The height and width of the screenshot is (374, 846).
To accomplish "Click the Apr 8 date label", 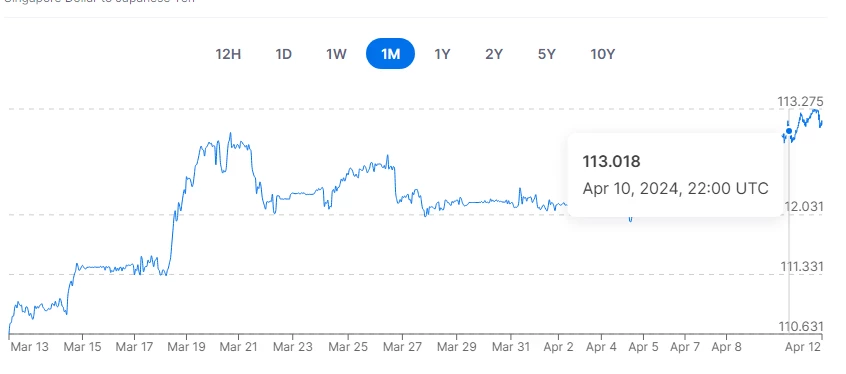I will click(x=726, y=346).
